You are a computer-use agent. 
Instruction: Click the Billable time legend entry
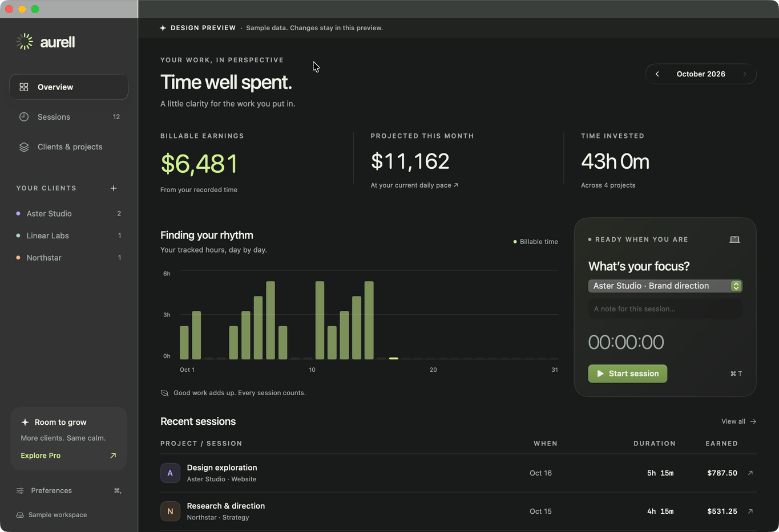[x=535, y=242]
